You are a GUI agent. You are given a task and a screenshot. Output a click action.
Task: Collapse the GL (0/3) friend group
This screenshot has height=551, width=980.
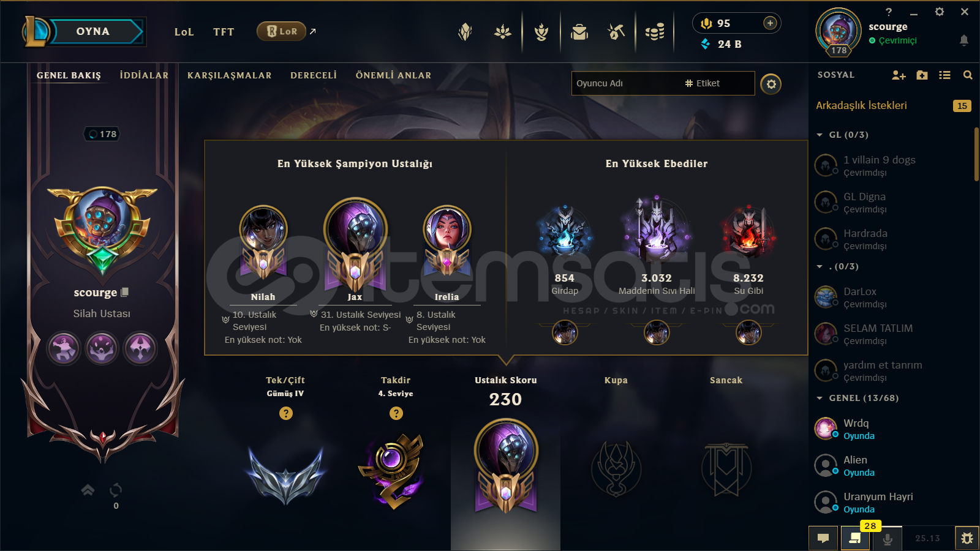[820, 135]
